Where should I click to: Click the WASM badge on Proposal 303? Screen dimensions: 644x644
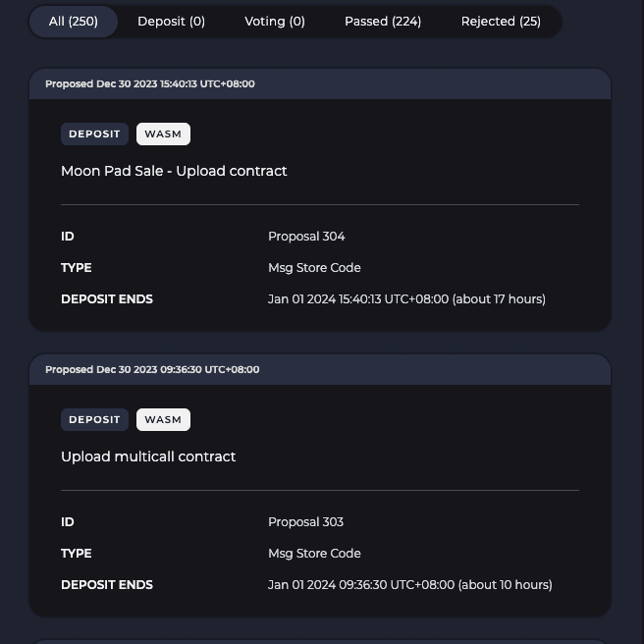[163, 420]
